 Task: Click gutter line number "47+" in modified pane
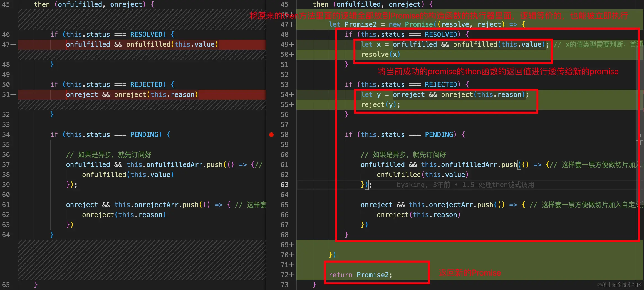(x=287, y=24)
